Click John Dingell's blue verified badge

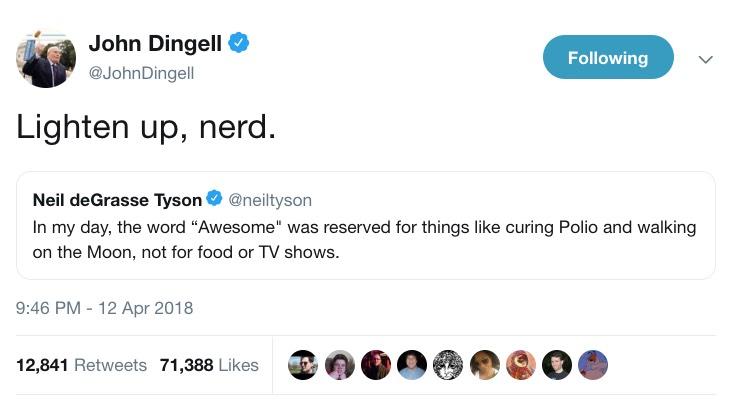tap(239, 42)
